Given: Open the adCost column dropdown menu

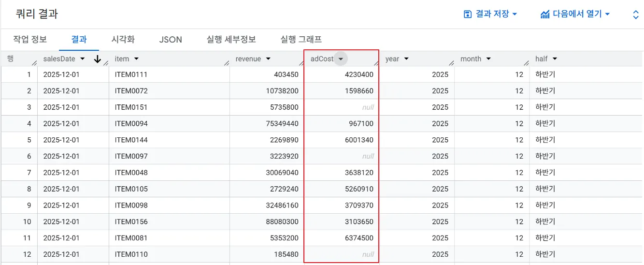Looking at the screenshot, I should tap(341, 59).
